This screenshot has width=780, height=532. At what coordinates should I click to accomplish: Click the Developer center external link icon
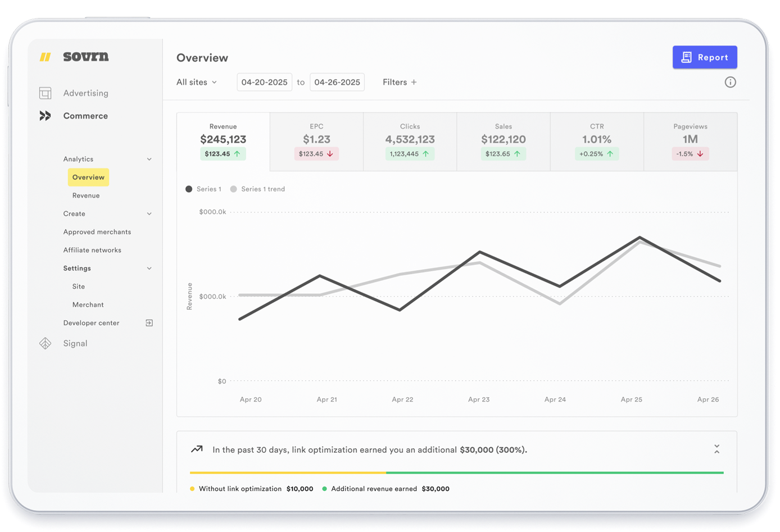click(x=149, y=323)
